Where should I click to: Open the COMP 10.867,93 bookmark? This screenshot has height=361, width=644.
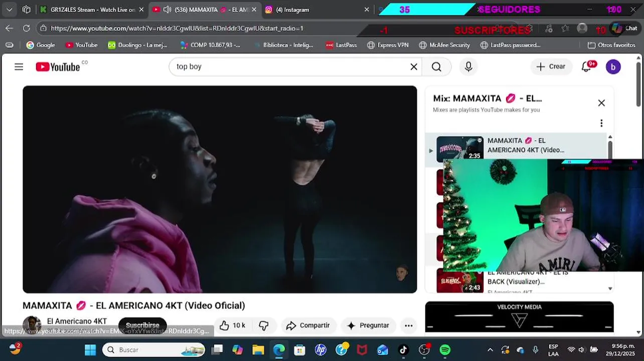click(x=210, y=45)
